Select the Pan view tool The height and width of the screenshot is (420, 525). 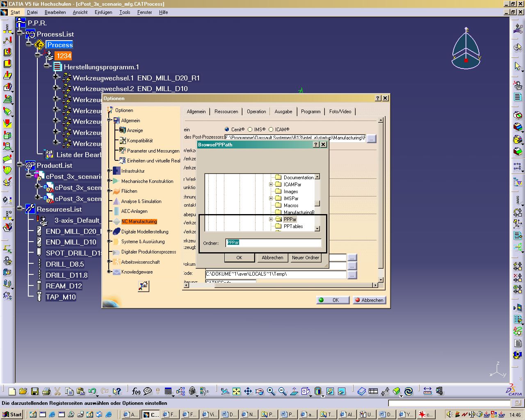point(248,391)
